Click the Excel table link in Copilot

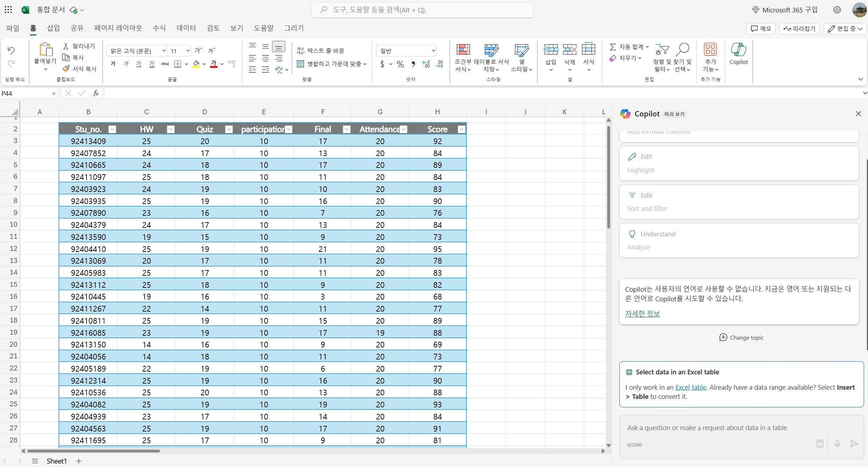tap(690, 387)
